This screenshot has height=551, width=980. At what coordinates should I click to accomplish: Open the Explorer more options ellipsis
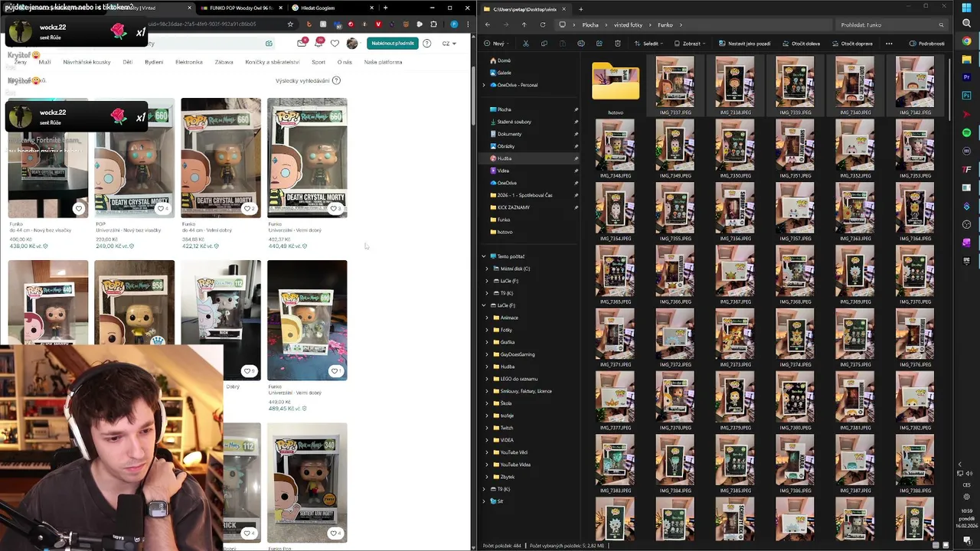click(889, 44)
